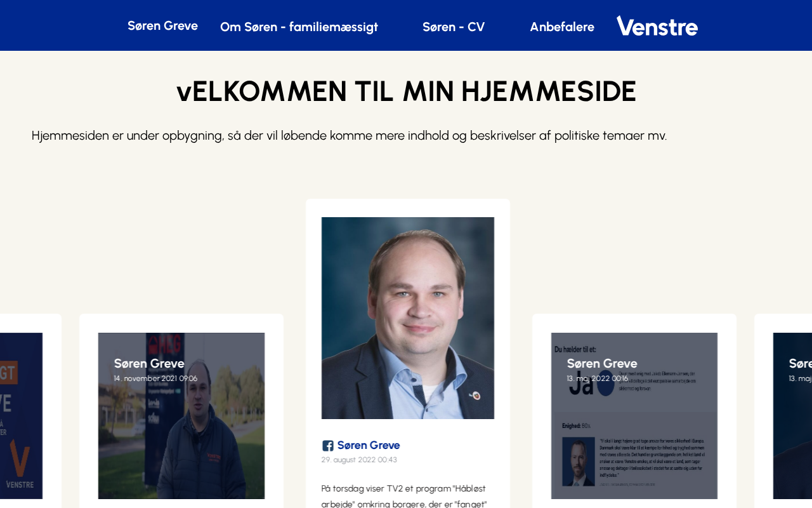Click the Velkommen til min hjemmeside heading
The image size is (812, 508).
click(406, 91)
